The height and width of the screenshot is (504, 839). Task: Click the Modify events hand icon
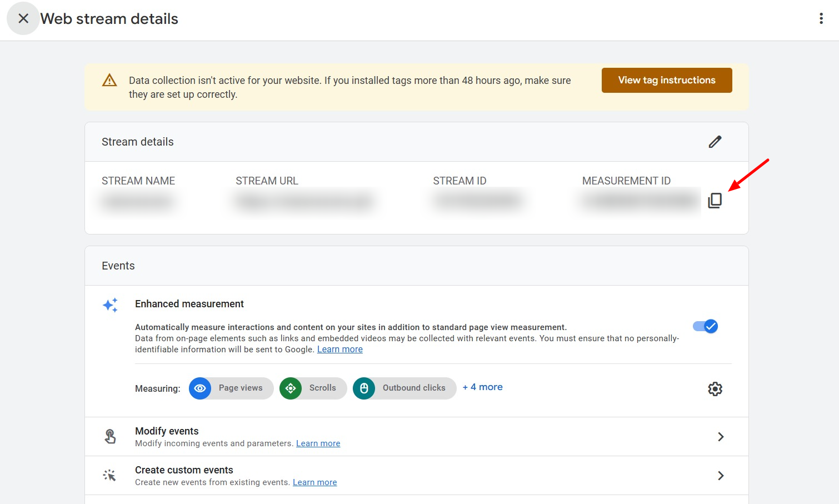point(110,436)
